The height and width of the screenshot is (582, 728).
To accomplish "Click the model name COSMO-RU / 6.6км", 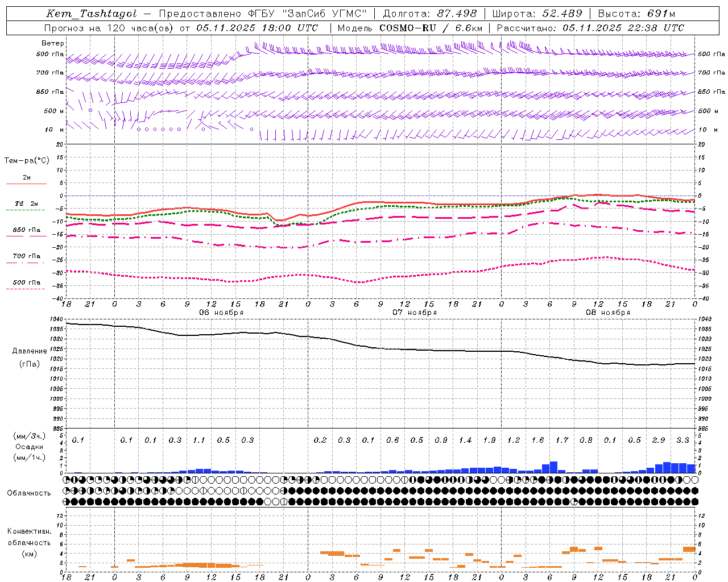I will pyautogui.click(x=431, y=28).
